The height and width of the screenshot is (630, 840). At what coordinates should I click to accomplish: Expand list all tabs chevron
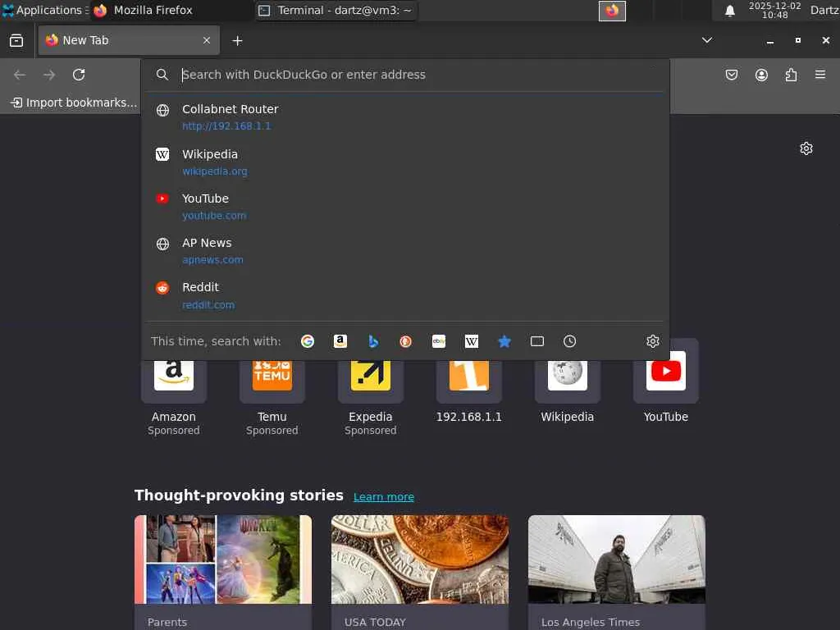click(707, 40)
